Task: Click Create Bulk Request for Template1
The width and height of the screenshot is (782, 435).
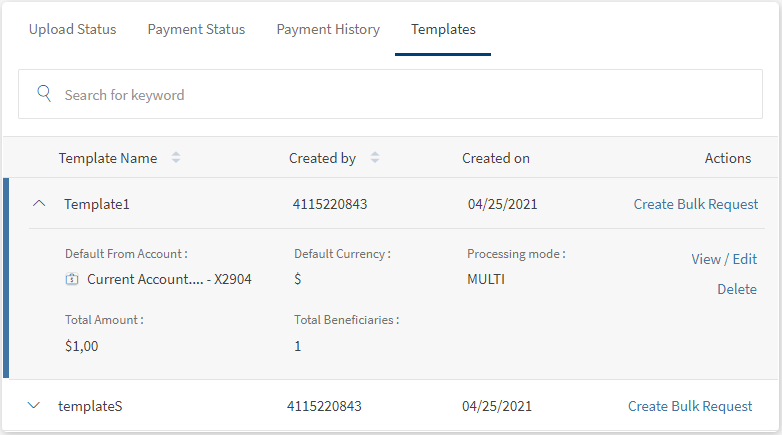Action: point(696,204)
